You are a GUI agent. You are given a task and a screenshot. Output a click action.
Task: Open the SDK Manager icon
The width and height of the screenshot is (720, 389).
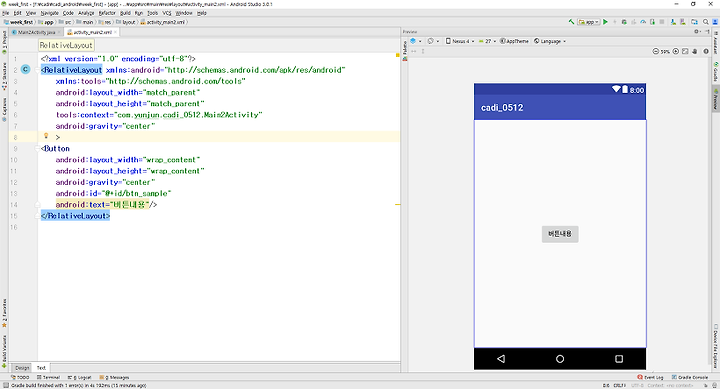click(682, 22)
